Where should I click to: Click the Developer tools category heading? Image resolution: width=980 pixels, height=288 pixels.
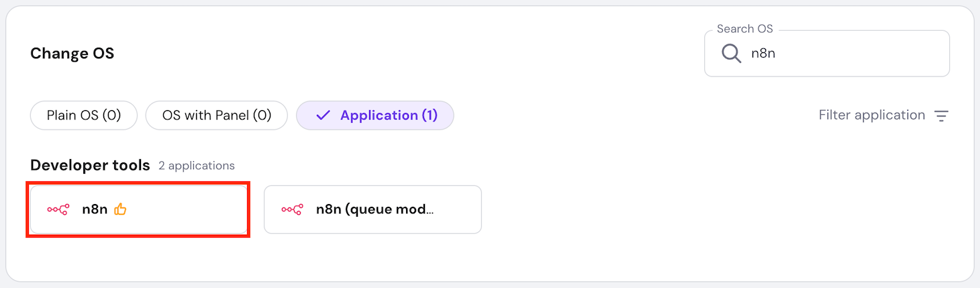pyautogui.click(x=90, y=165)
